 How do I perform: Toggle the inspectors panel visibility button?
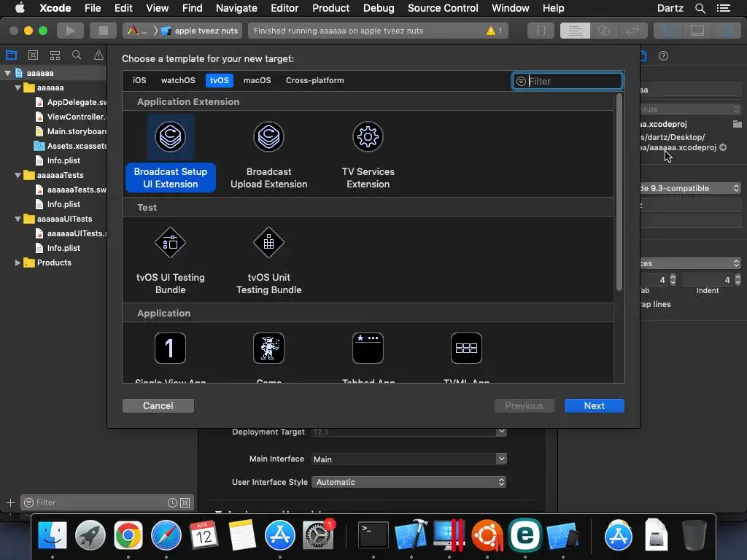[726, 31]
